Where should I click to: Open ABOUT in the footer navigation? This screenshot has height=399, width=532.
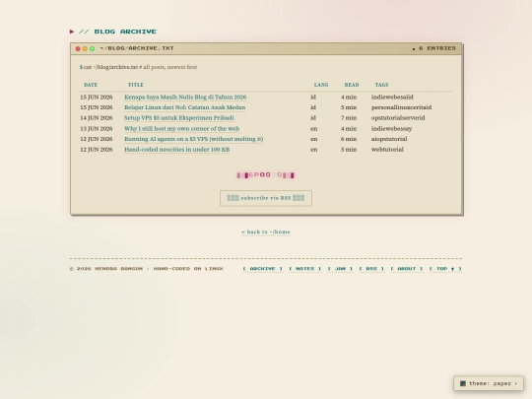pos(407,269)
